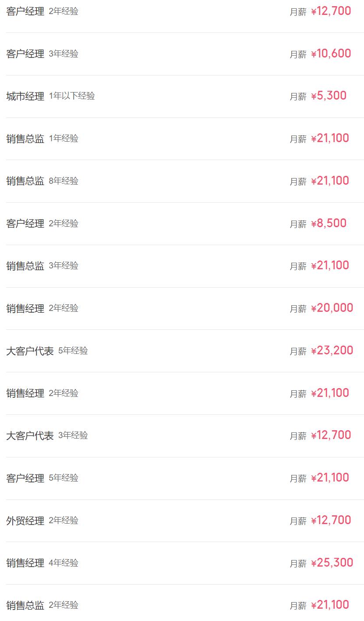364x621 pixels.
Task: Click 客户经理 5年经验 job title
Action: tap(25, 478)
